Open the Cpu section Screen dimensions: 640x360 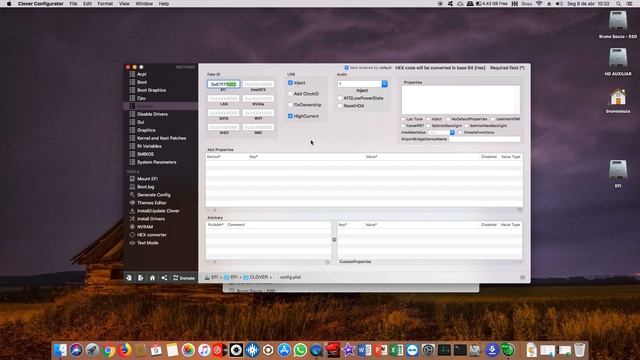(x=141, y=98)
